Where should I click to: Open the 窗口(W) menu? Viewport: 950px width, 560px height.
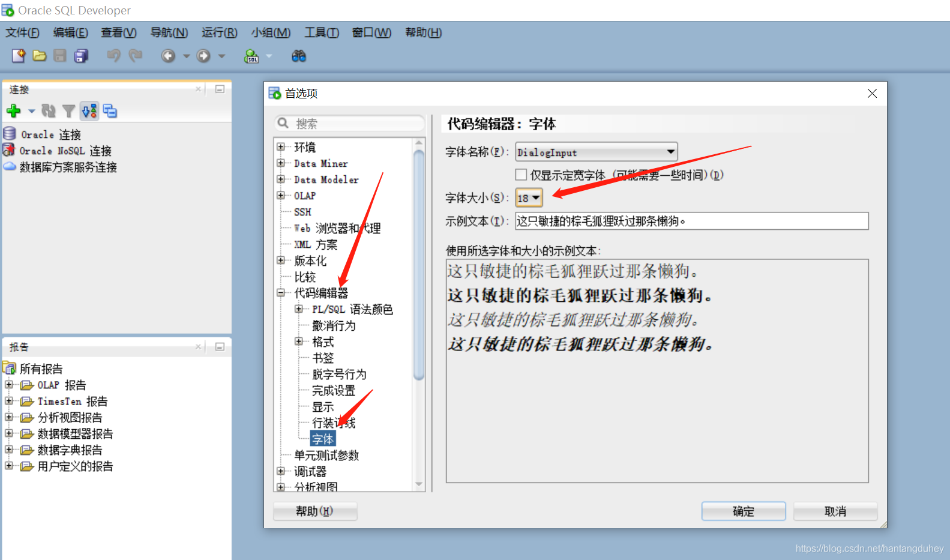pos(371,32)
